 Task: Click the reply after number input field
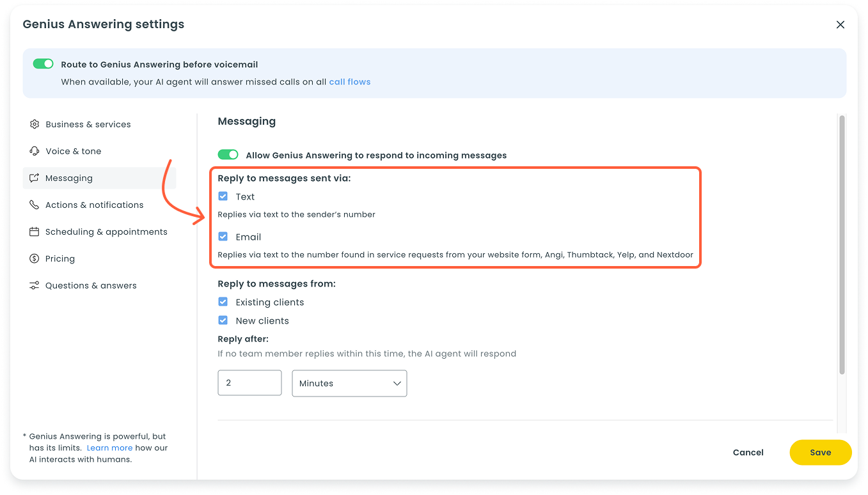(x=249, y=383)
